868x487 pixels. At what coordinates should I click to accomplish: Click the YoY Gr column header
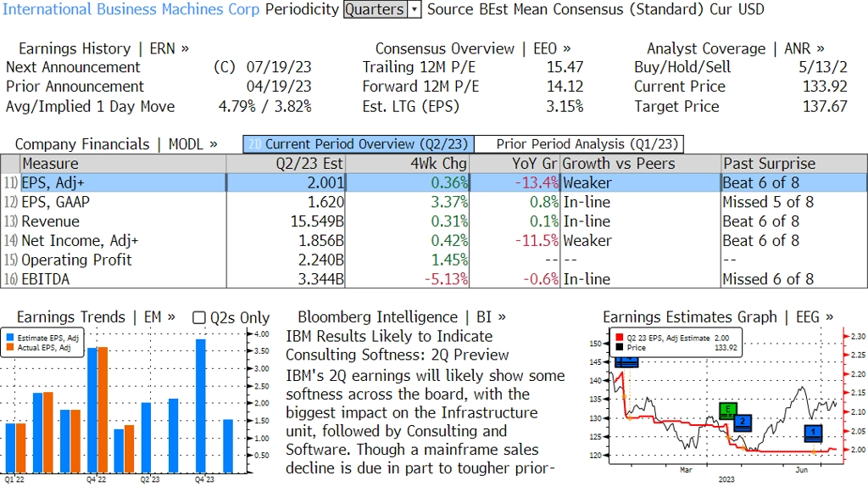515,164
